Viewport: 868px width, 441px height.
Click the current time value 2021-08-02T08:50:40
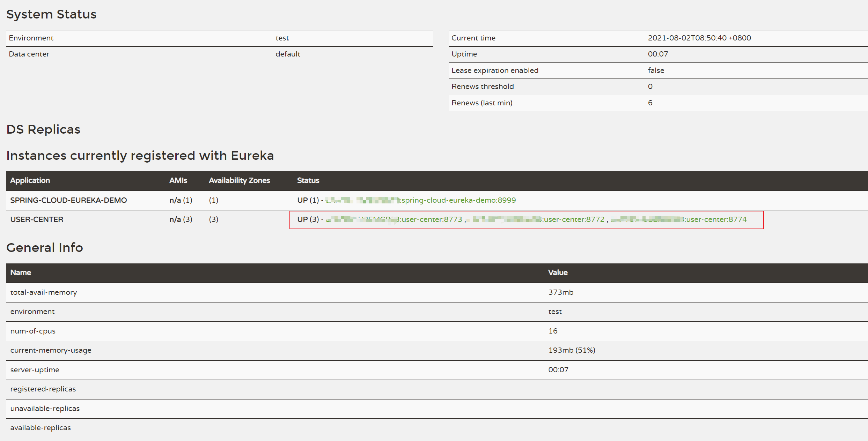tap(699, 38)
